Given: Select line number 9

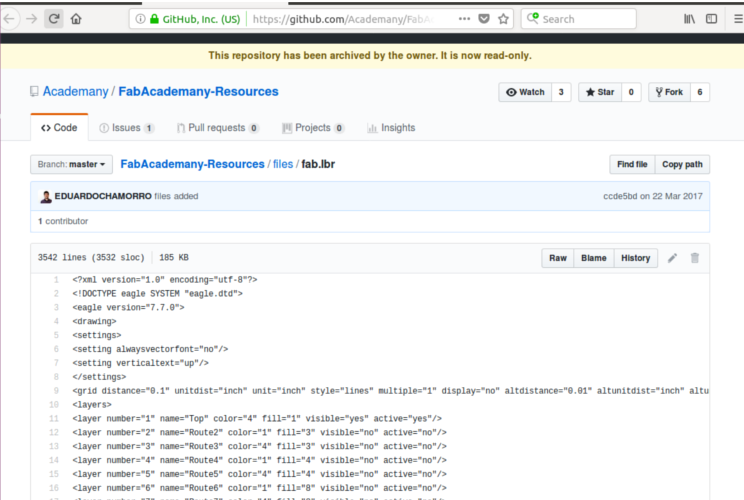Looking at the screenshot, I should click(56, 391).
